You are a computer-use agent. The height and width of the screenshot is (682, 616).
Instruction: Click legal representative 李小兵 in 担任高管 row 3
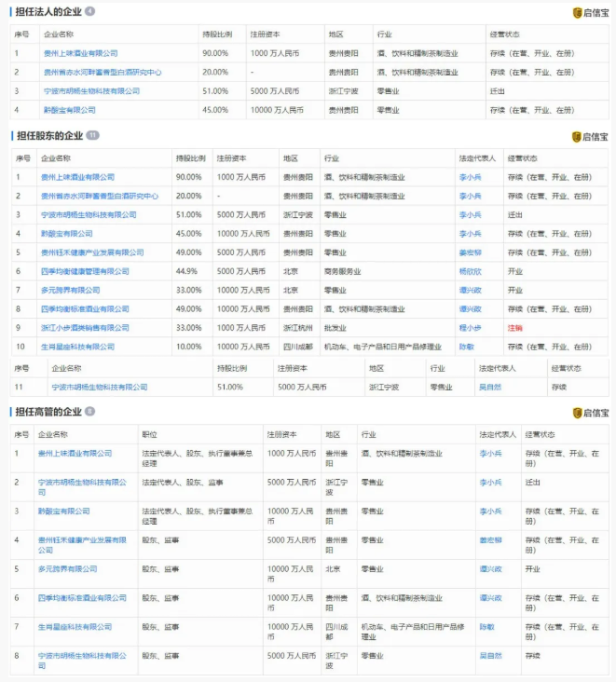click(x=491, y=511)
